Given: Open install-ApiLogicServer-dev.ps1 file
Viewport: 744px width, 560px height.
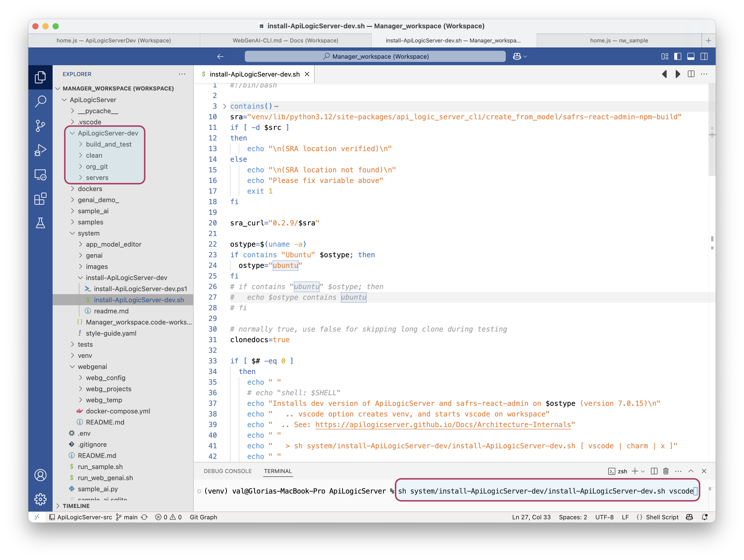Looking at the screenshot, I should click(141, 289).
